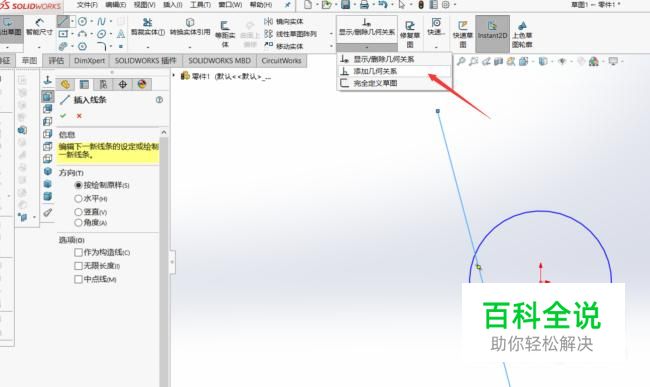This screenshot has width=650, height=387.
Task: Click Mirror Entities (镜向实体) tool
Action: point(284,21)
